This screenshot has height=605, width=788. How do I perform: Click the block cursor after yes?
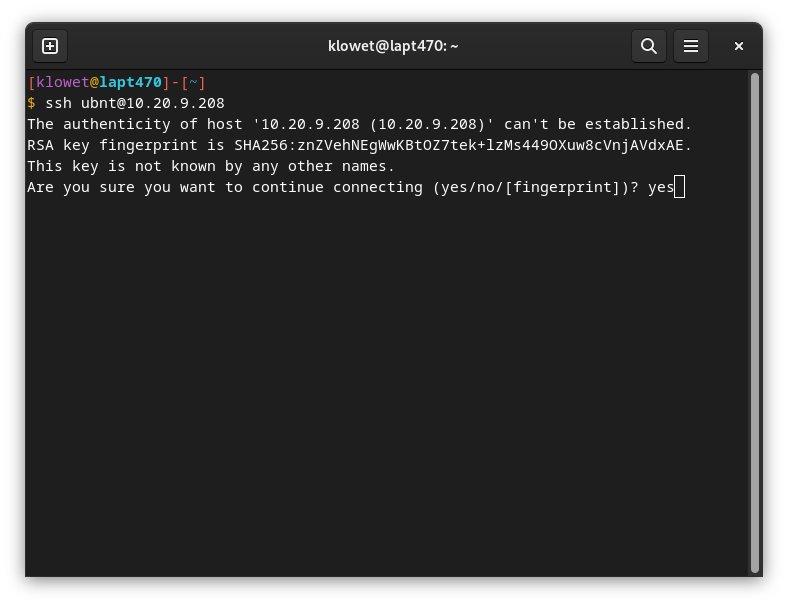pos(679,187)
